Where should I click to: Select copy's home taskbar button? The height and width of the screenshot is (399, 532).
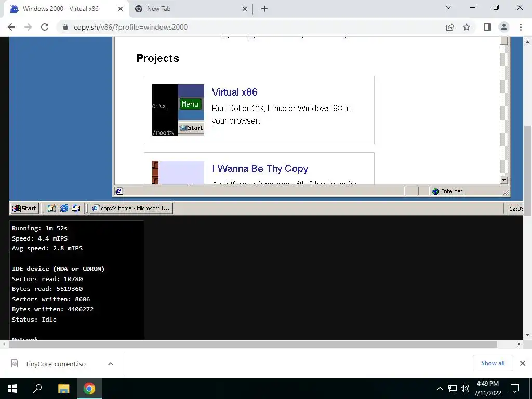(x=131, y=208)
